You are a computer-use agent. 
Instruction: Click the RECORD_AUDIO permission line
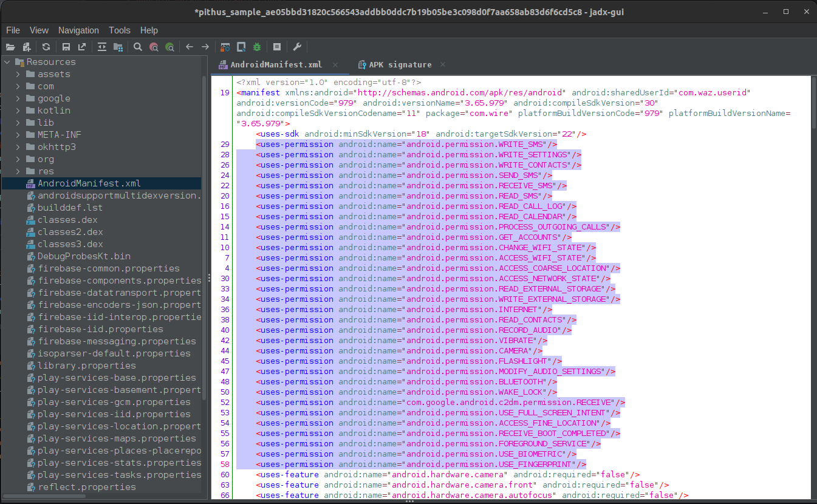[x=414, y=330]
